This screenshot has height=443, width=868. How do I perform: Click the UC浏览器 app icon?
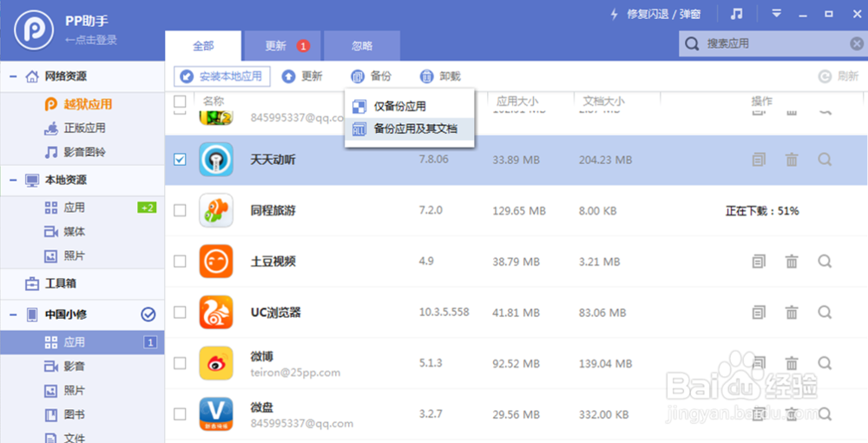point(216,313)
